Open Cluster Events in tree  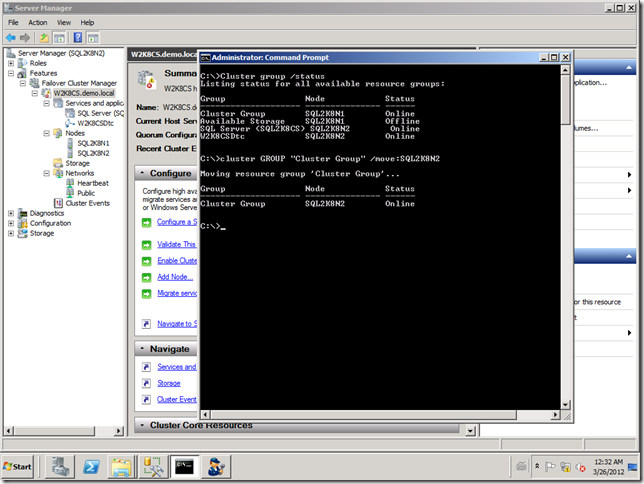[x=87, y=203]
